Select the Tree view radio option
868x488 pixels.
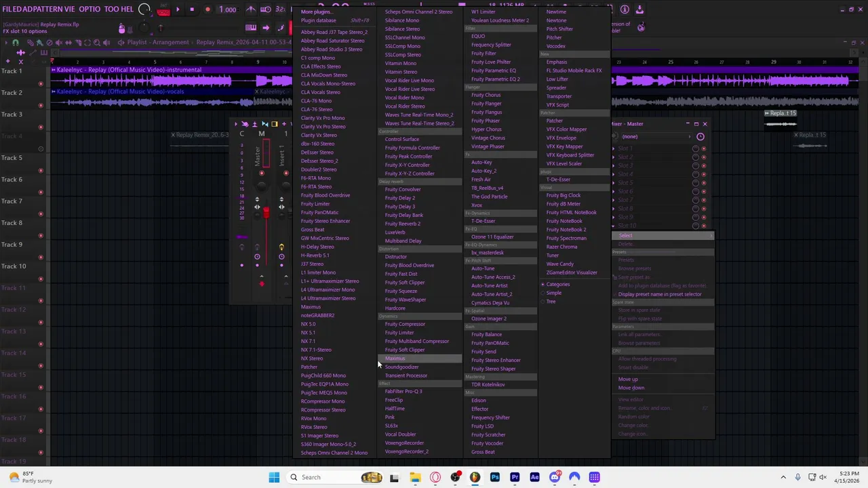(x=550, y=302)
